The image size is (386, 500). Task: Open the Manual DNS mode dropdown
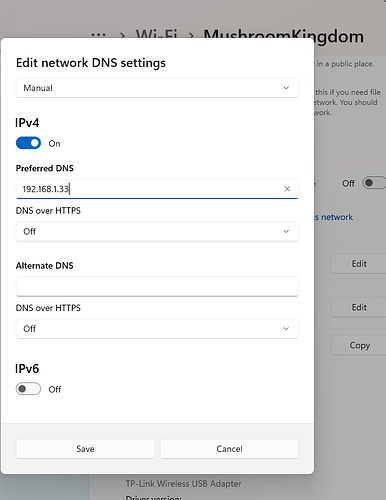pyautogui.click(x=157, y=88)
